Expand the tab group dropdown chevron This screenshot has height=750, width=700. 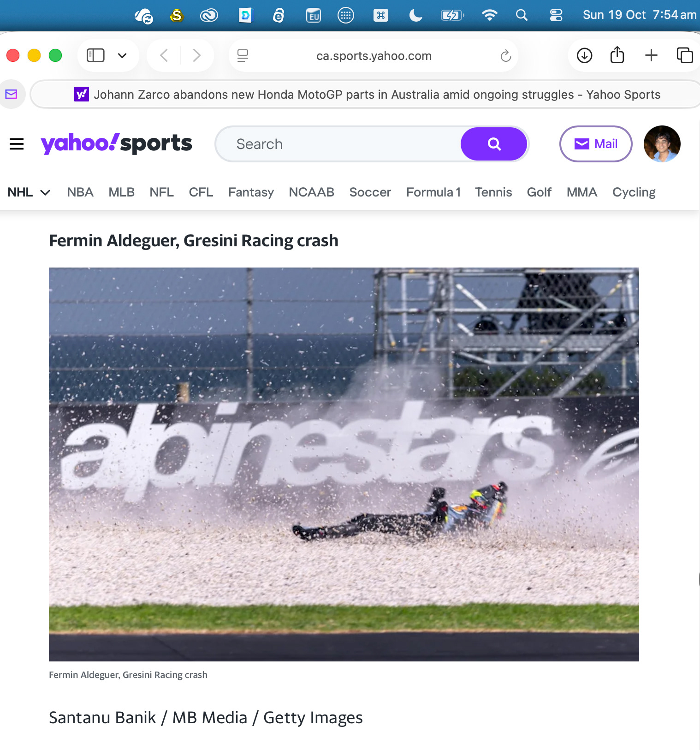tap(122, 56)
